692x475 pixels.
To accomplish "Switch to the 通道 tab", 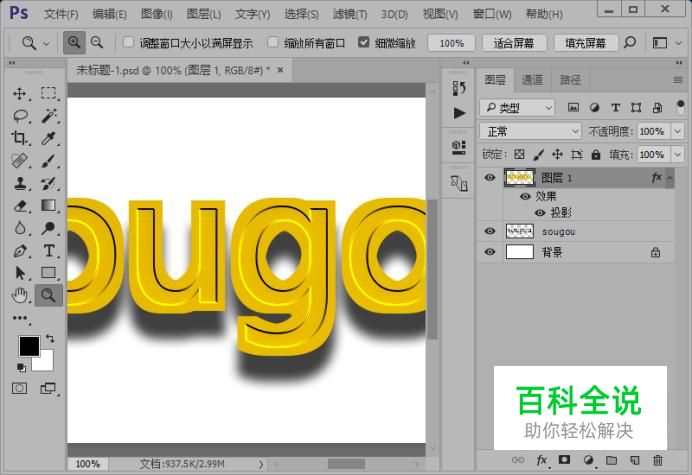I will [x=532, y=79].
